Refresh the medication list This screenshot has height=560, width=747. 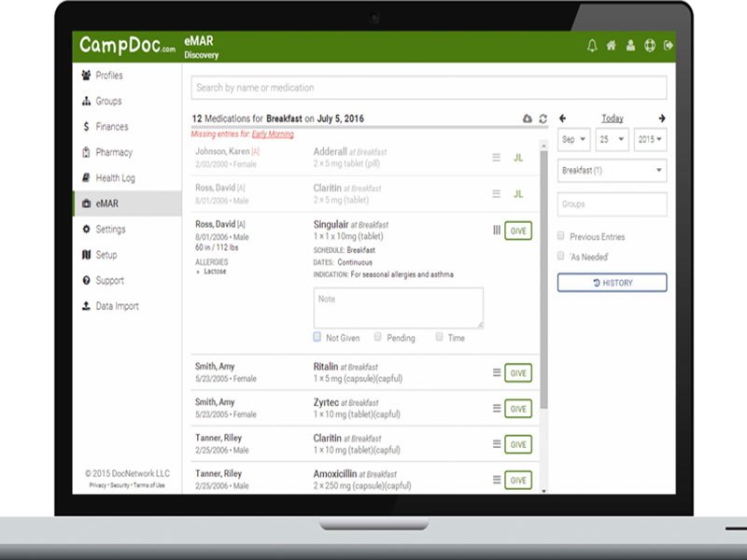(x=543, y=119)
